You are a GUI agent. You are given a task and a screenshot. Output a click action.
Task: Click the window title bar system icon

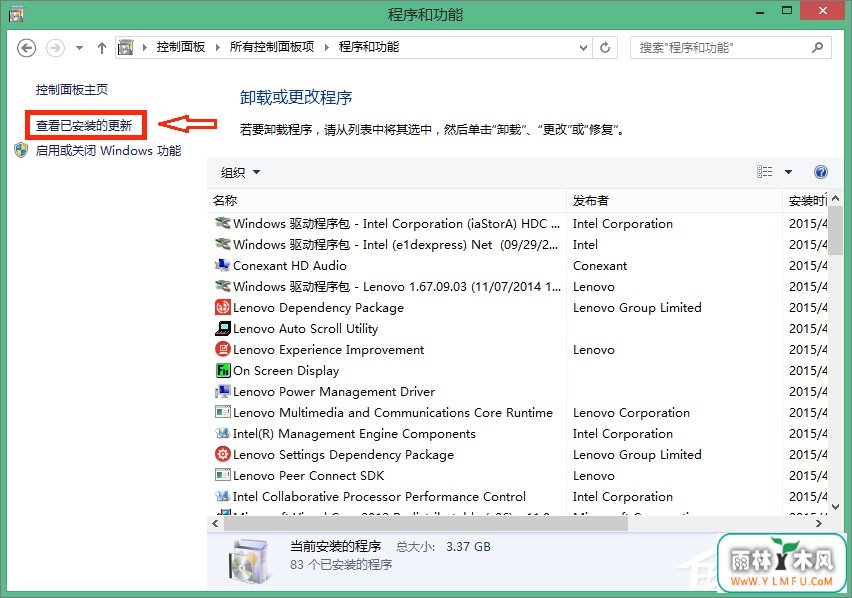(17, 14)
